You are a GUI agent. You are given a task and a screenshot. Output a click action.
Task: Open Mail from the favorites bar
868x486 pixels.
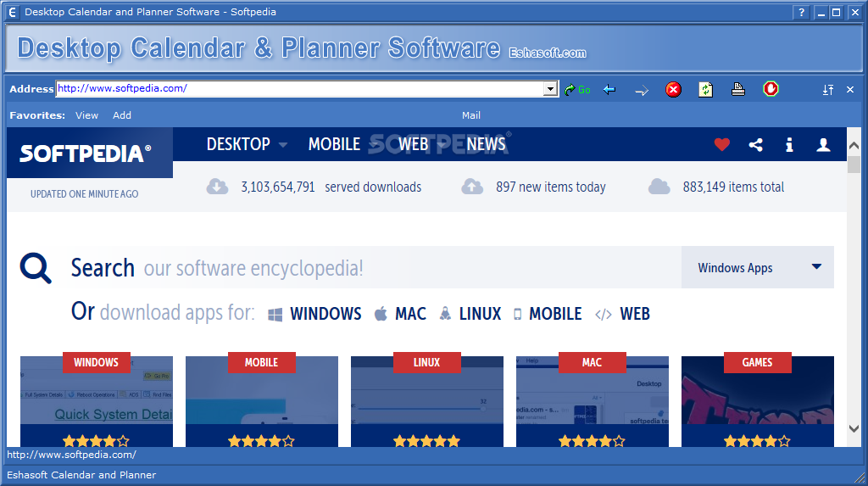pos(471,115)
